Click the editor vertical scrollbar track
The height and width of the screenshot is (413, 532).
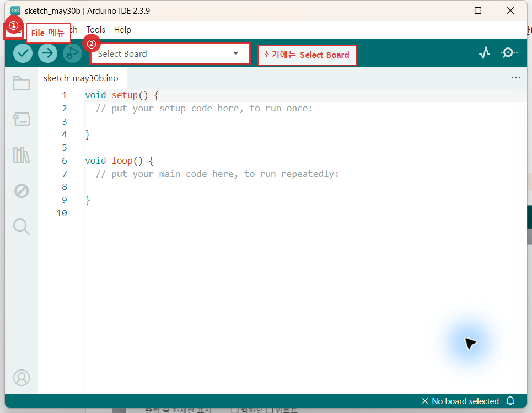(x=522, y=241)
